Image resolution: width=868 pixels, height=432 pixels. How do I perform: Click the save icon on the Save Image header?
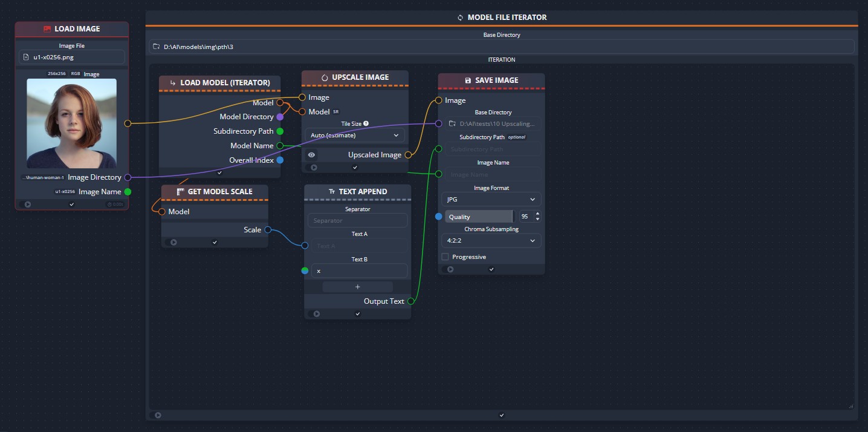[x=468, y=80]
